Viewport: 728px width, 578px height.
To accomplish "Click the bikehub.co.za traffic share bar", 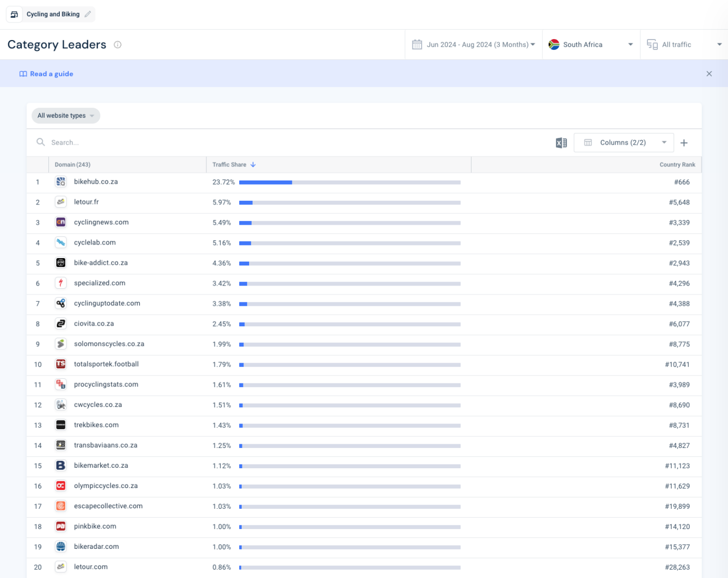I will click(349, 183).
